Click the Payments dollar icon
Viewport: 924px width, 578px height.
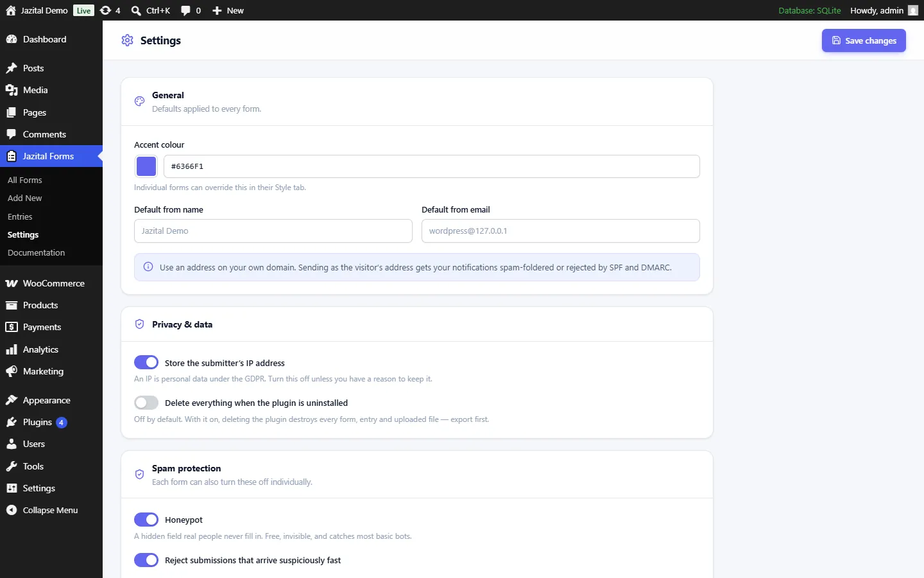click(x=12, y=327)
